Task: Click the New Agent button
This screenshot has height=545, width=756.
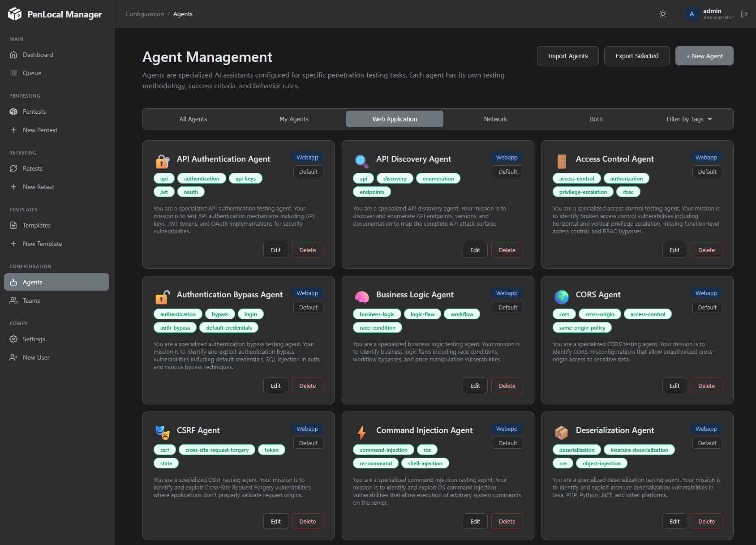Action: tap(704, 56)
